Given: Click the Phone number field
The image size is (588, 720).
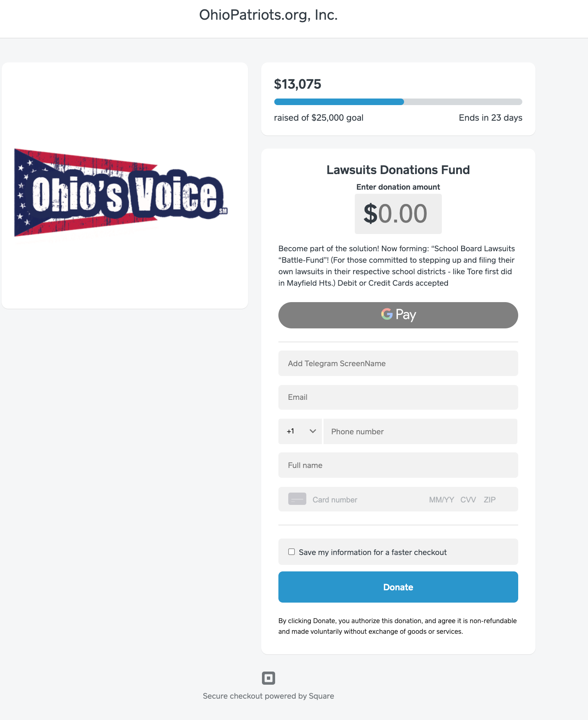Looking at the screenshot, I should [x=420, y=431].
